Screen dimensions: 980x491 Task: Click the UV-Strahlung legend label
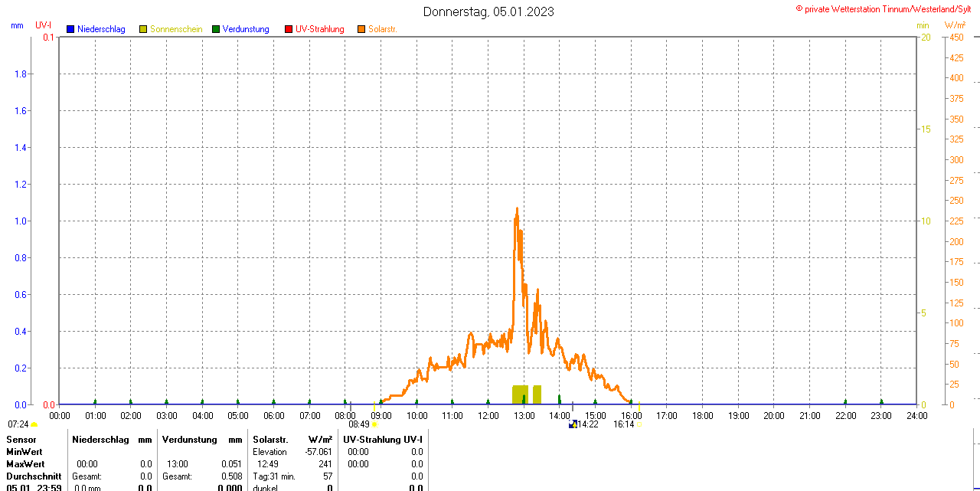(x=320, y=29)
